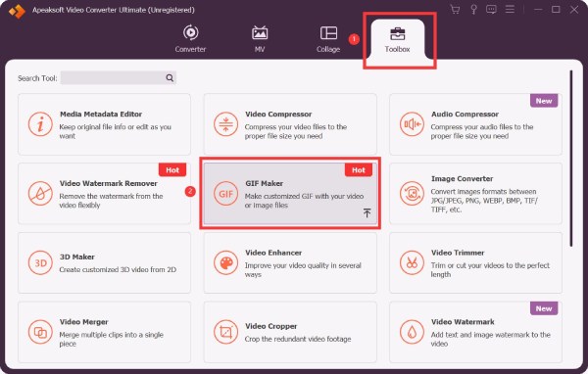Click the Video Watermark droplet icon
The height and width of the screenshot is (374, 588).
(x=412, y=332)
